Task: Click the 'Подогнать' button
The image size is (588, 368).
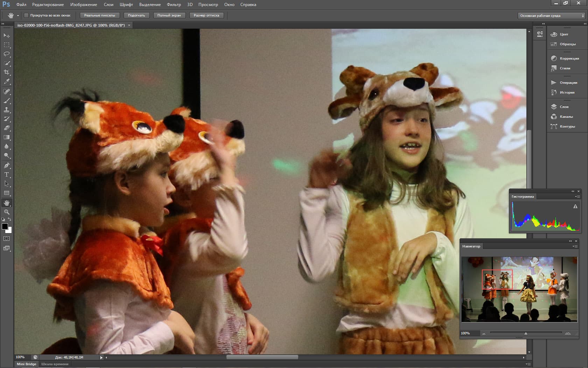Action: [x=136, y=15]
